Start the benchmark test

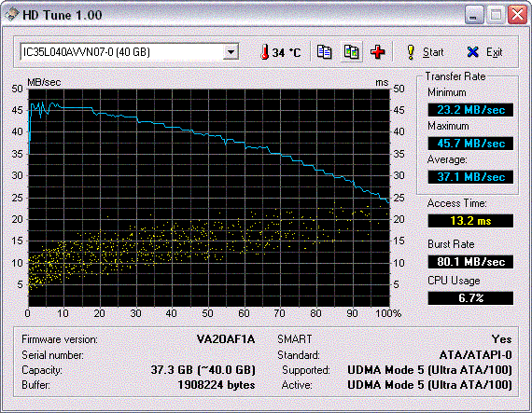click(x=425, y=52)
